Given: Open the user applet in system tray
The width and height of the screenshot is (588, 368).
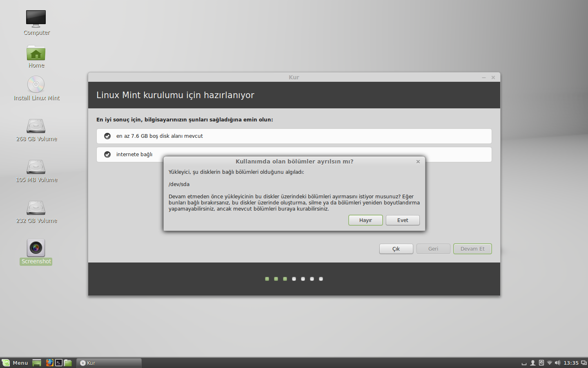Looking at the screenshot, I should coord(533,363).
